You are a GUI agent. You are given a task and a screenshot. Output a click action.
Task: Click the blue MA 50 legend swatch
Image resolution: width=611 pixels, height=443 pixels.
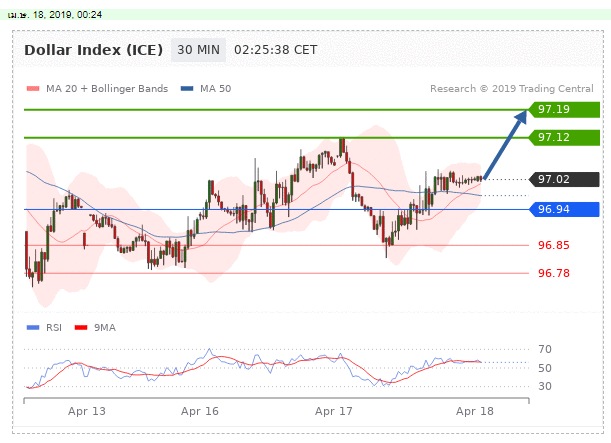click(187, 89)
